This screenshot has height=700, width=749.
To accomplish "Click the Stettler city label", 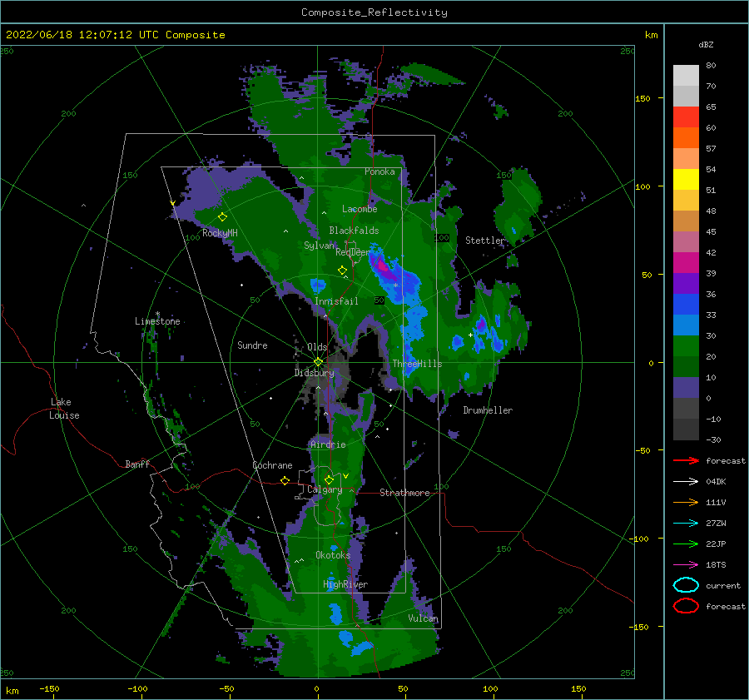I will tap(485, 241).
